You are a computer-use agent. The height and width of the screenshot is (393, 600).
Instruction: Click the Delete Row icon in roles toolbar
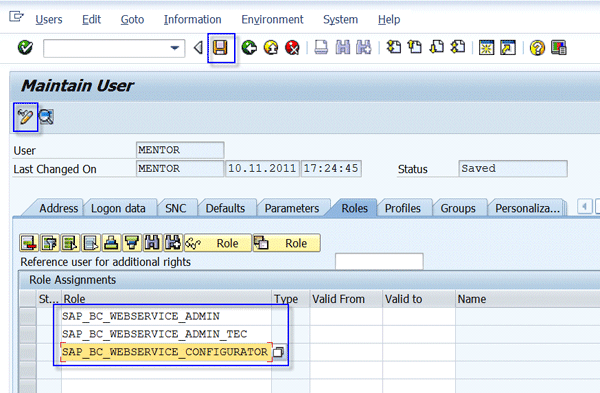point(29,243)
